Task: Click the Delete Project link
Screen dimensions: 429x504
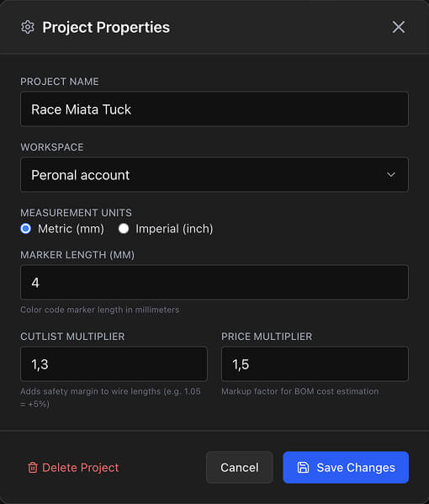Action: pos(73,467)
